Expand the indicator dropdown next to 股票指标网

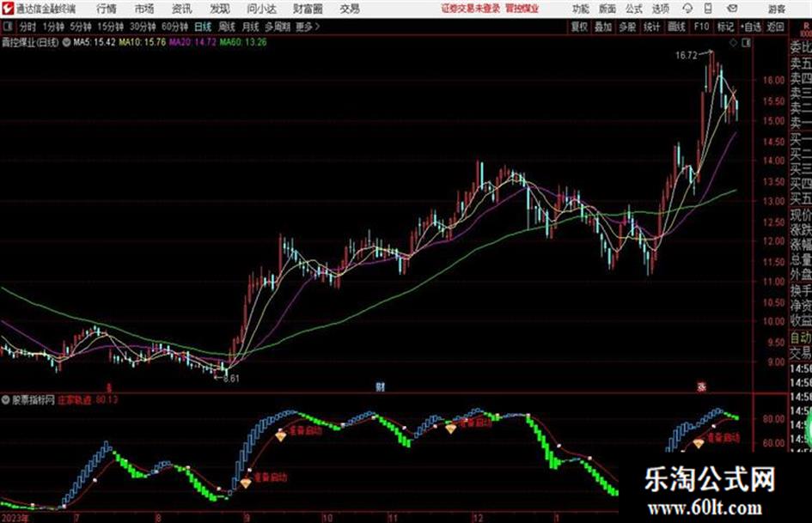(x=6, y=400)
